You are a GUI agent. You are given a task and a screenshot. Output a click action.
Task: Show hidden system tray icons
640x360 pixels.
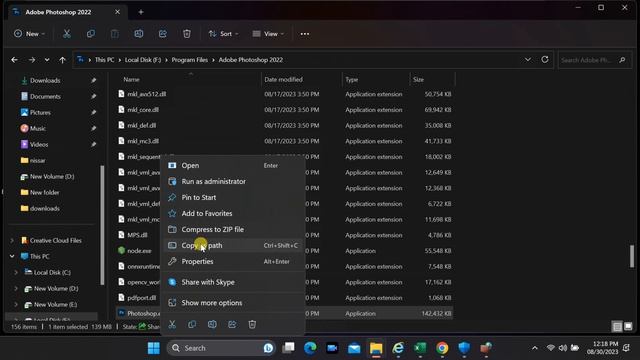[x=535, y=348]
